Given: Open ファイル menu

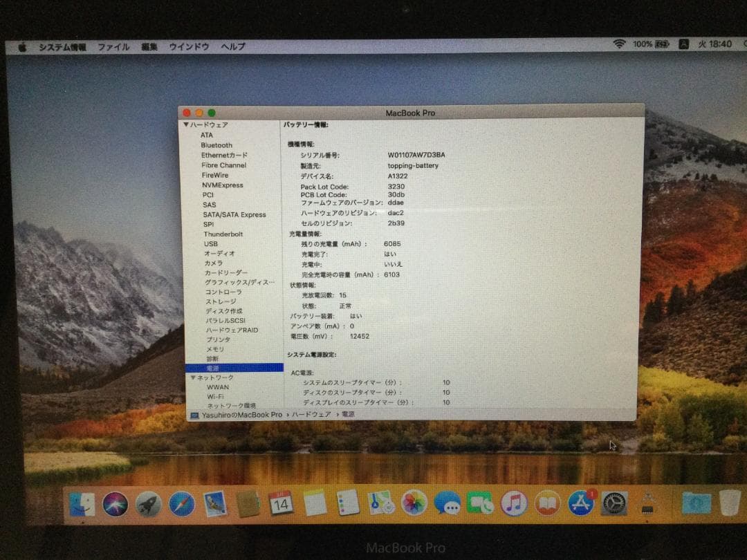Looking at the screenshot, I should point(113,47).
